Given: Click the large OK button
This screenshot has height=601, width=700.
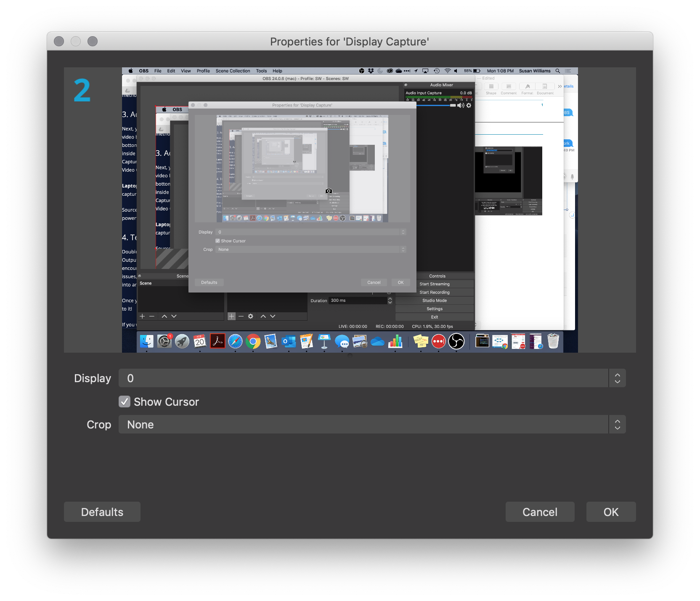Looking at the screenshot, I should click(x=611, y=512).
